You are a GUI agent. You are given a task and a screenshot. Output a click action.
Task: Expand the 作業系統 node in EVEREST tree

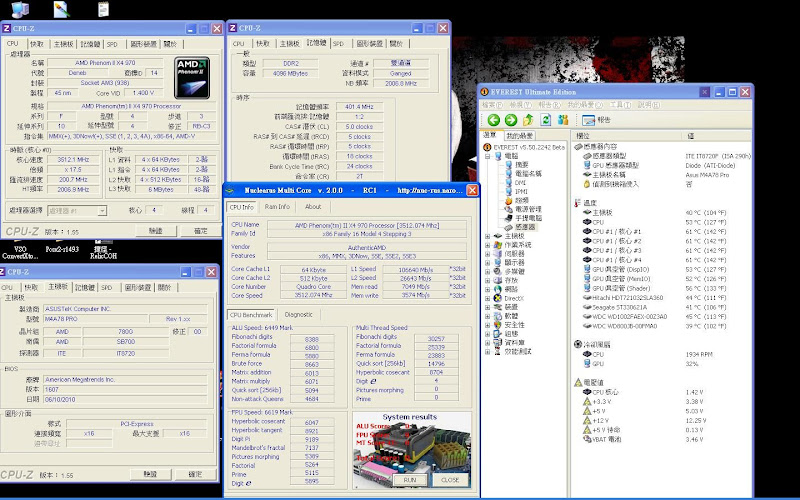[x=487, y=244]
